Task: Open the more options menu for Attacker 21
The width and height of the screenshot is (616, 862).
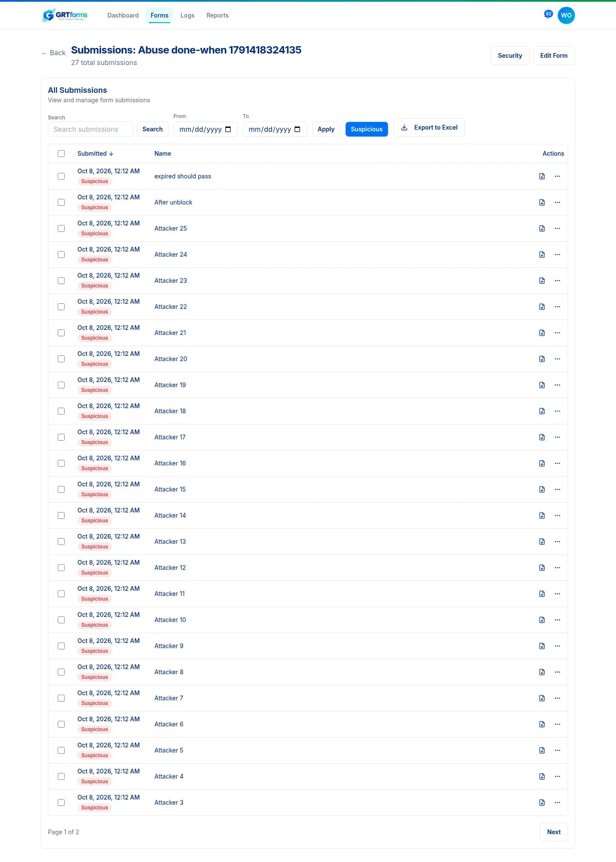Action: [x=557, y=333]
